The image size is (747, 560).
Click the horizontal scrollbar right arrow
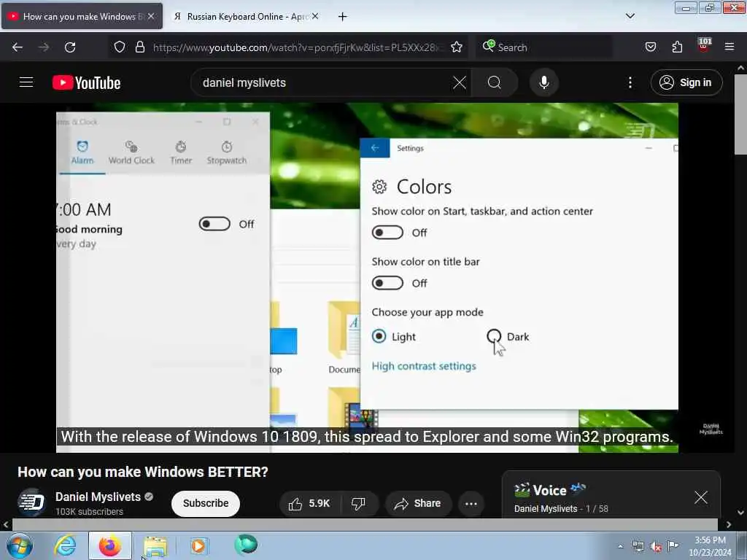[x=729, y=524]
